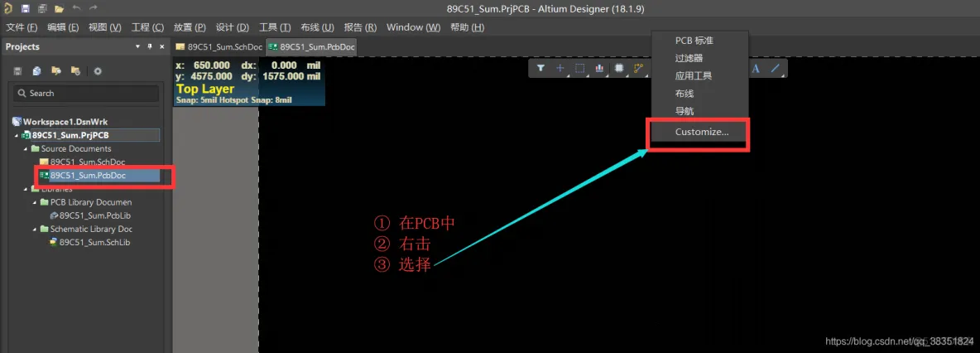This screenshot has height=353, width=980.
Task: Open the 工程 (C) menu
Action: (147, 27)
